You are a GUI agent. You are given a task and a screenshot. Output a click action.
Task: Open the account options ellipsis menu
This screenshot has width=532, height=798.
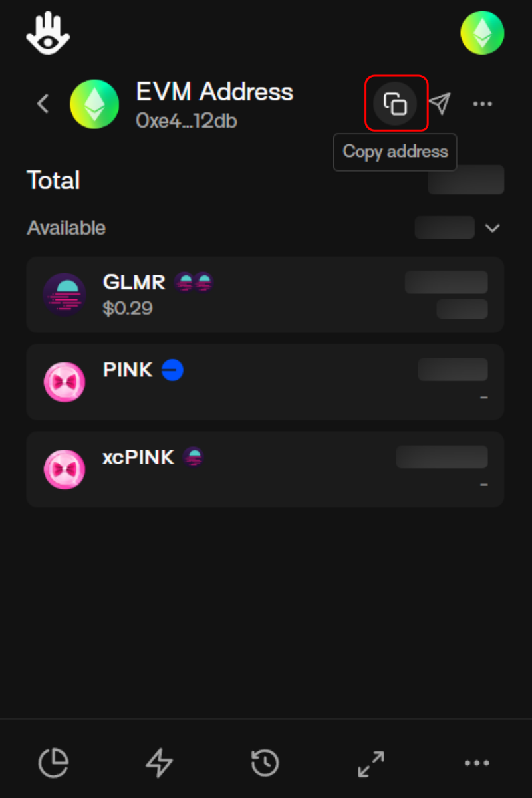pos(482,104)
